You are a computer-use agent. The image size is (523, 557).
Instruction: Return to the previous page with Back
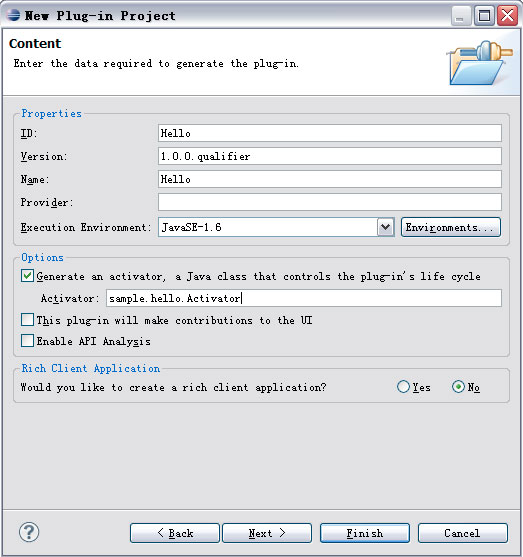[175, 533]
